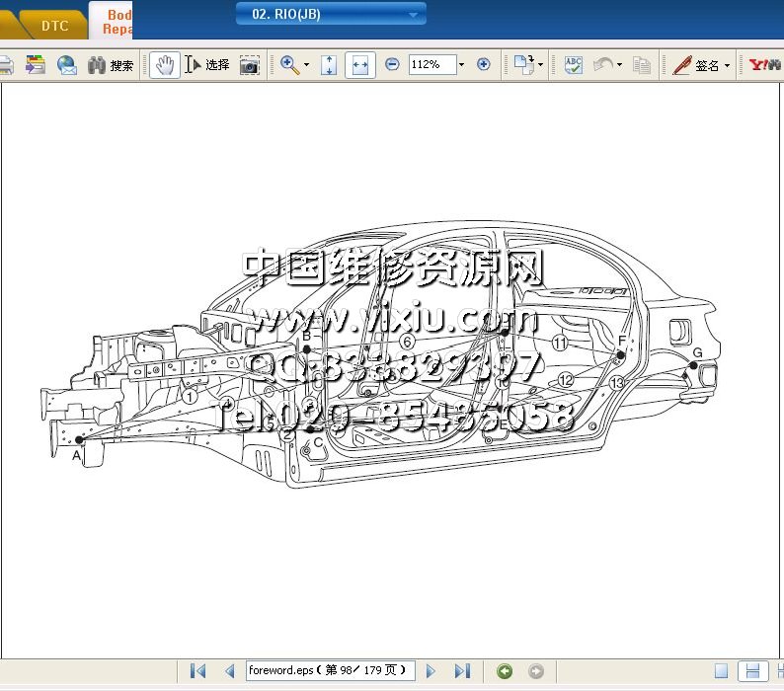Click the green previous view arrow
Viewport: 784px width, 691px height.
pyautogui.click(x=505, y=671)
